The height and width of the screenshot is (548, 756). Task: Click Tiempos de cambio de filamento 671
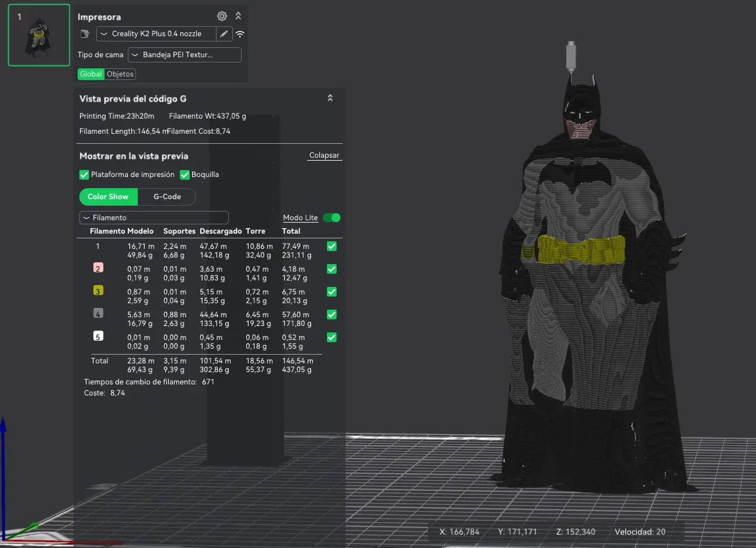[x=149, y=382]
